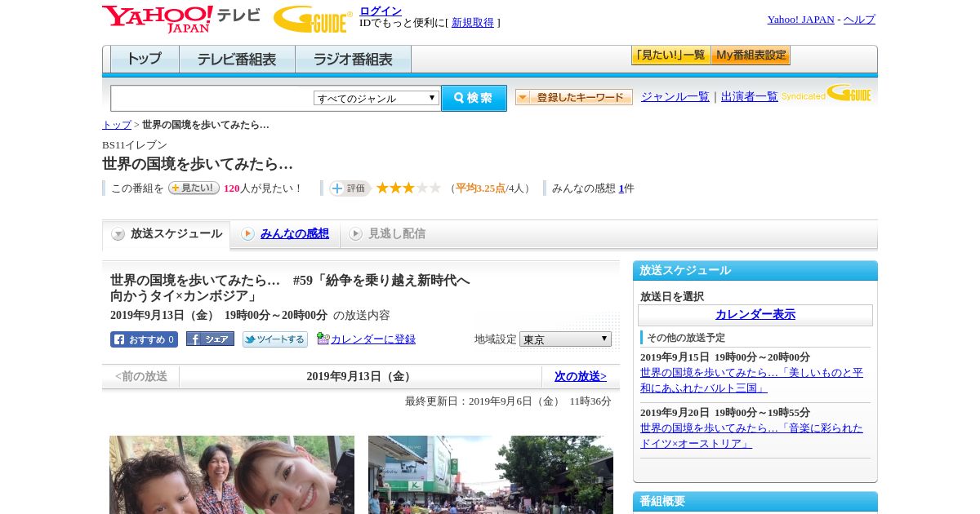Open the みんなの感想 1件 count link

621,188
